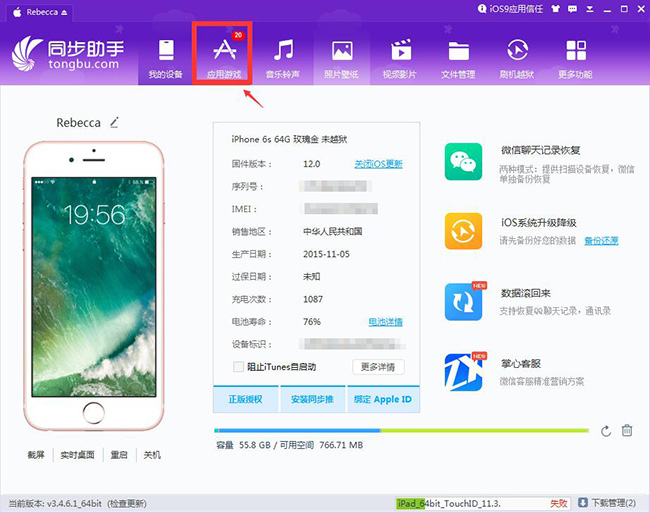
Task: Open the skin shirt icon in title bar
Action: (555, 9)
